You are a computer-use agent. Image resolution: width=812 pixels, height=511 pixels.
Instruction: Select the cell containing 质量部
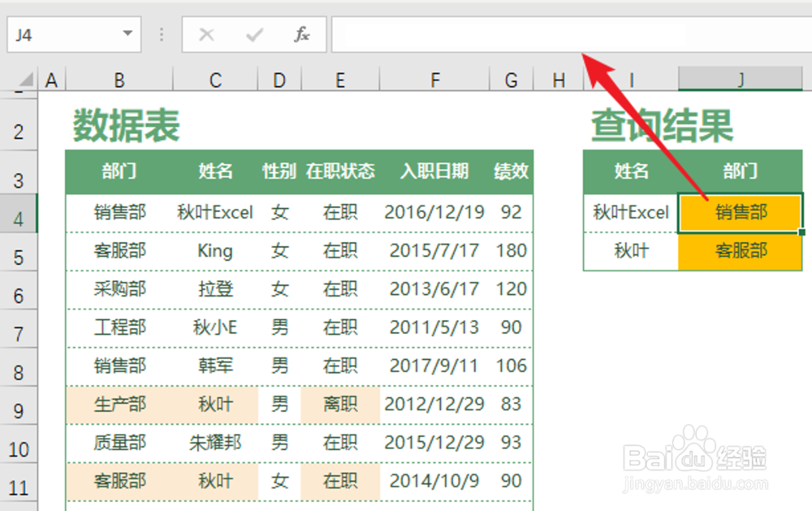click(x=119, y=443)
